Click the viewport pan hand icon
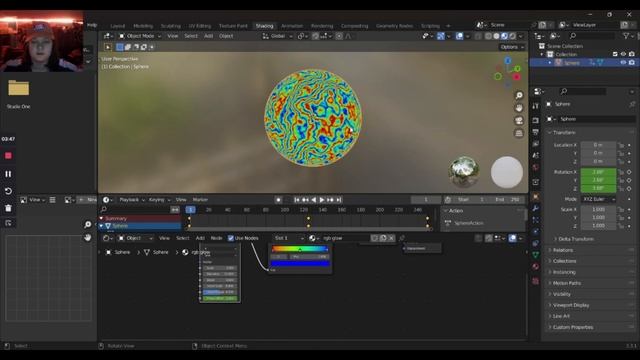 (x=519, y=108)
